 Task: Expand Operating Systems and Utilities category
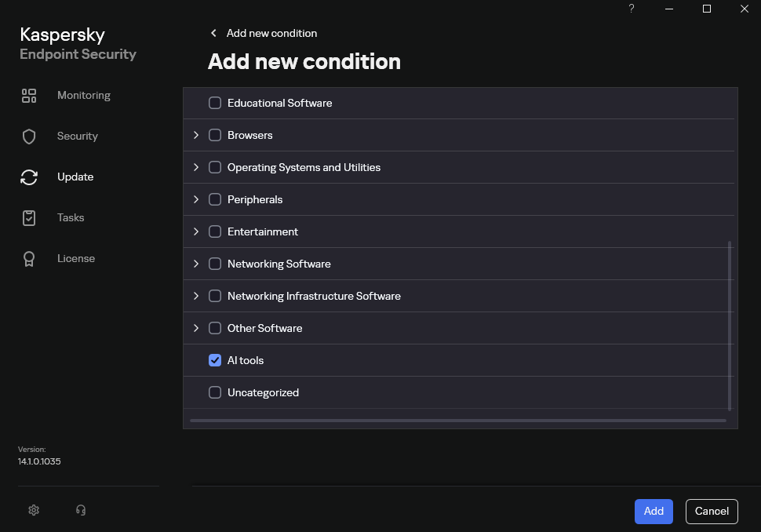pyautogui.click(x=196, y=167)
